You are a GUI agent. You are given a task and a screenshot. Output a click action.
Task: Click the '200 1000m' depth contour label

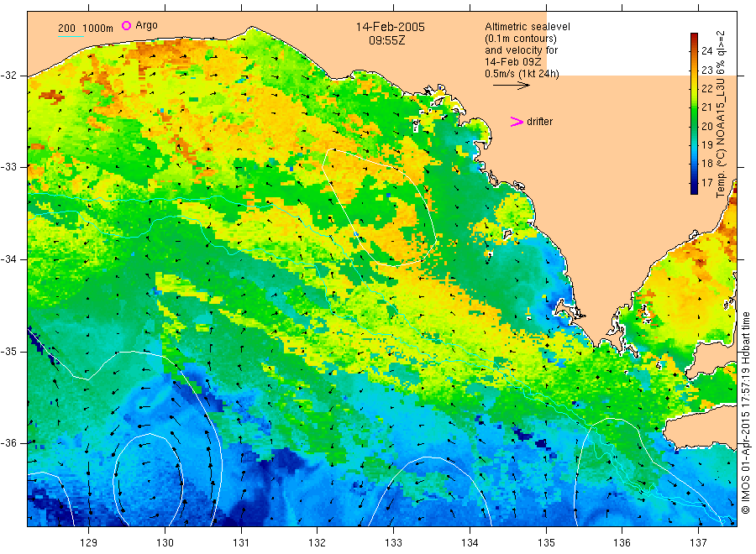[x=86, y=29]
